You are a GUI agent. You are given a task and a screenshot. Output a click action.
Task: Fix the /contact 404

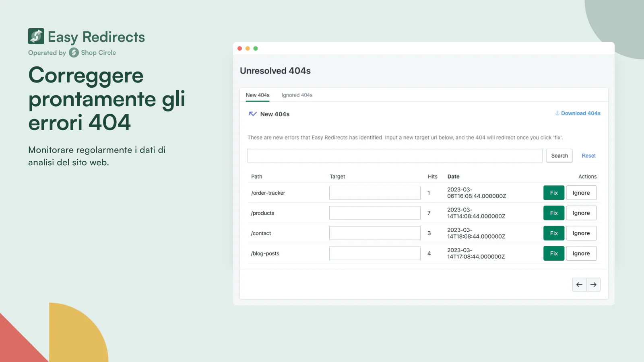(x=554, y=233)
